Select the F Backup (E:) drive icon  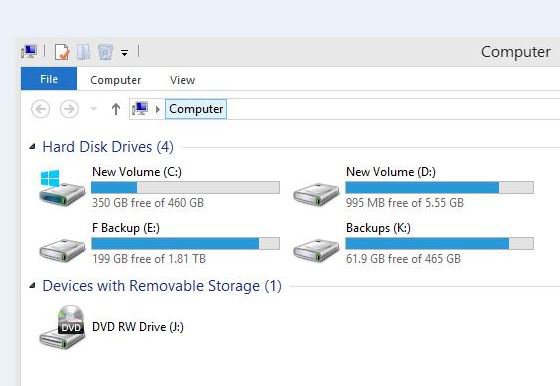62,250
